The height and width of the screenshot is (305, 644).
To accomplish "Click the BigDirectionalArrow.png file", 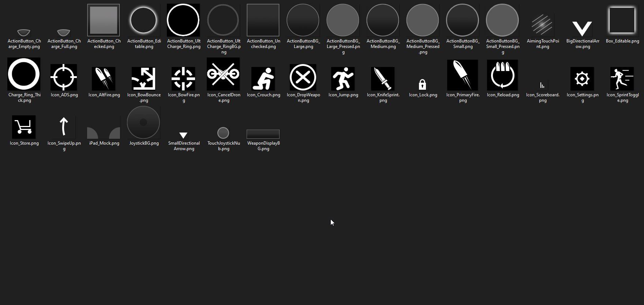I will (x=582, y=29).
